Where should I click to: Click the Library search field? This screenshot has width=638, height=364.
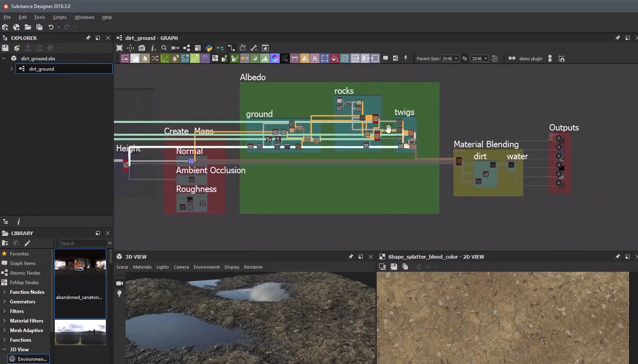click(83, 243)
